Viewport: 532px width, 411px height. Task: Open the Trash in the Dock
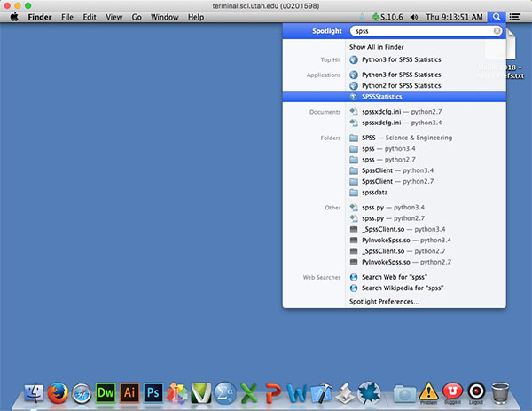tap(500, 393)
